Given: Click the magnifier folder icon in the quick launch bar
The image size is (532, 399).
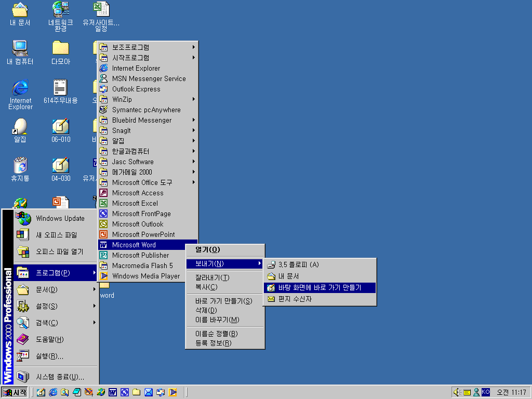Looking at the screenshot, I should point(65,392).
